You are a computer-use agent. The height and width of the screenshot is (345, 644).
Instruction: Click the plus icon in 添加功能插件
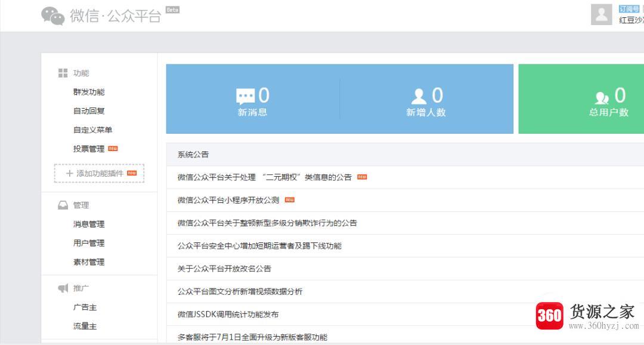click(69, 174)
